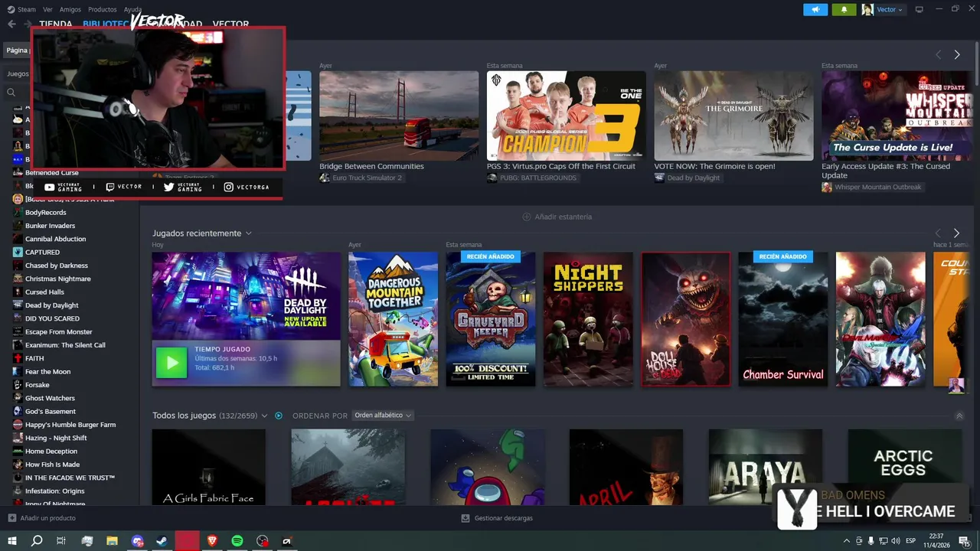The height and width of the screenshot is (551, 980).
Task: Click the Añadir un producto plus icon
Action: tap(11, 518)
